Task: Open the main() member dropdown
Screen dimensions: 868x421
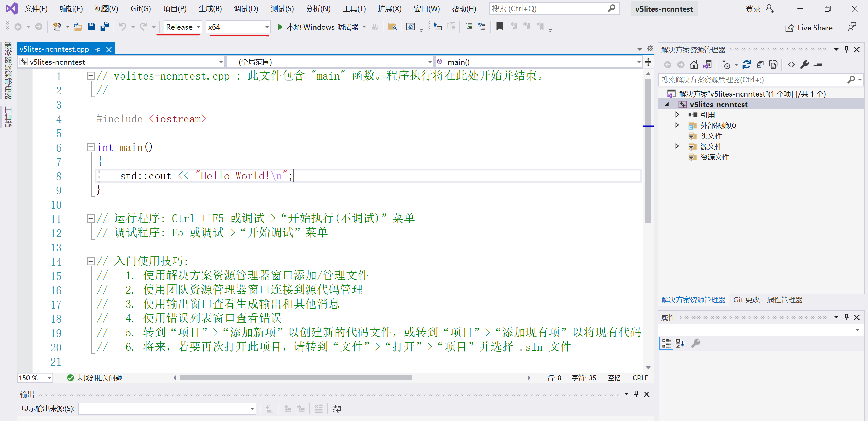Action: click(539, 62)
